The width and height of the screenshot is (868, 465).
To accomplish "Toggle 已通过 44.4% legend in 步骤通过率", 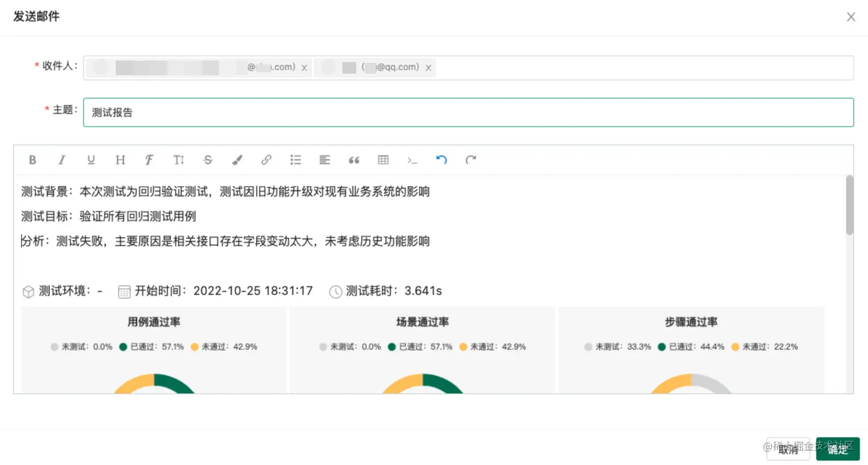I will pyautogui.click(x=691, y=347).
